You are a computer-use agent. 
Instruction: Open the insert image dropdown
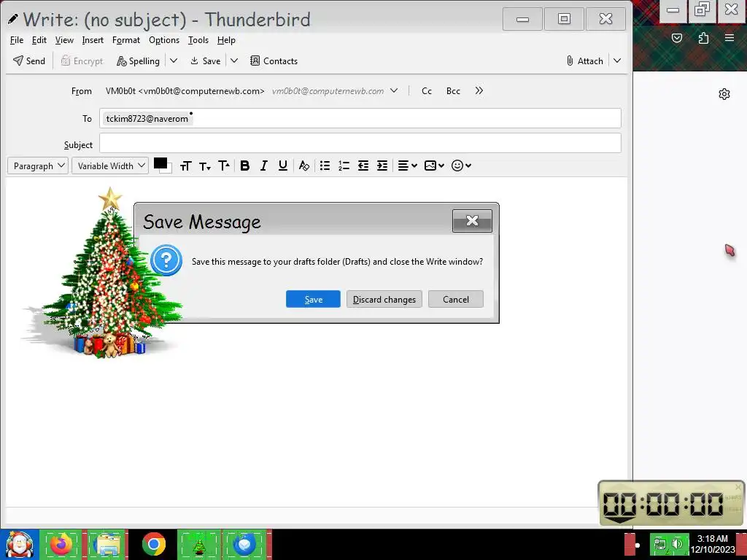[434, 166]
